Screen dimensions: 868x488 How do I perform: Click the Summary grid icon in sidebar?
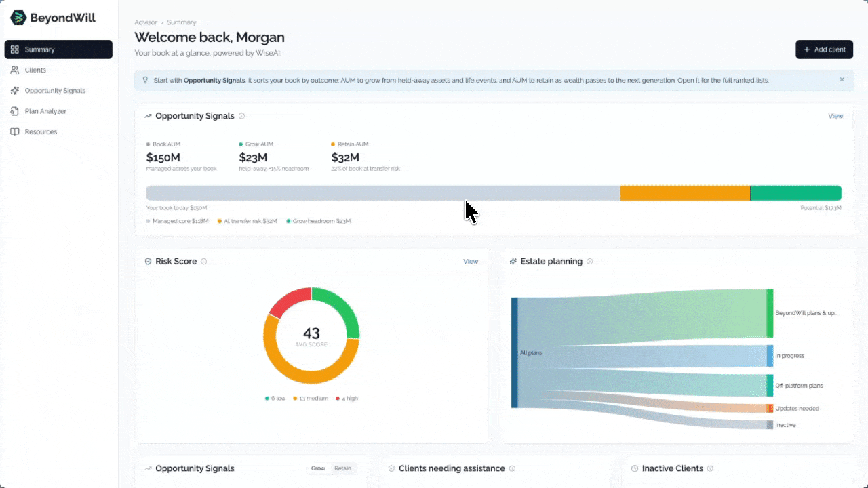point(15,49)
